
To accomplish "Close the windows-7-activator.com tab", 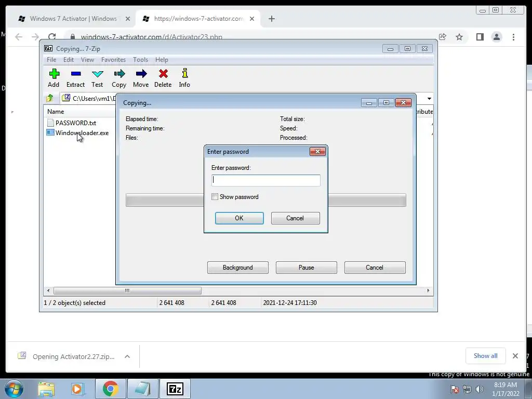I will (252, 19).
